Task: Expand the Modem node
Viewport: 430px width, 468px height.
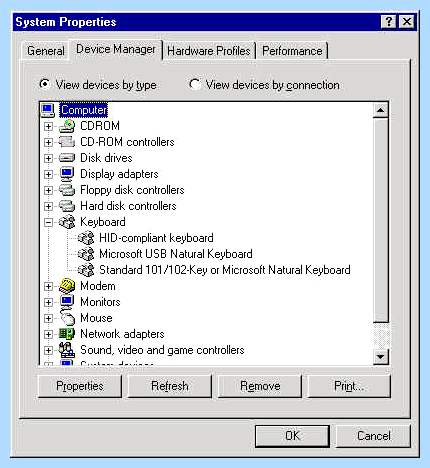Action: 48,286
